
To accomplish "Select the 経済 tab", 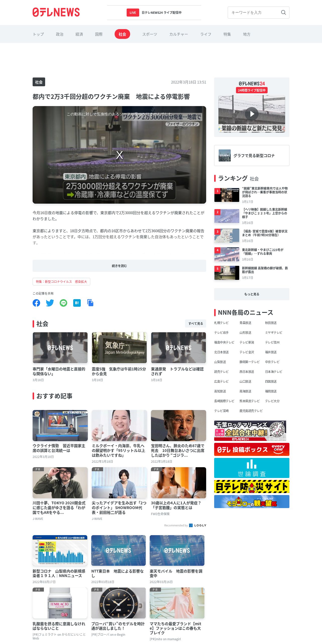I will coord(79,34).
